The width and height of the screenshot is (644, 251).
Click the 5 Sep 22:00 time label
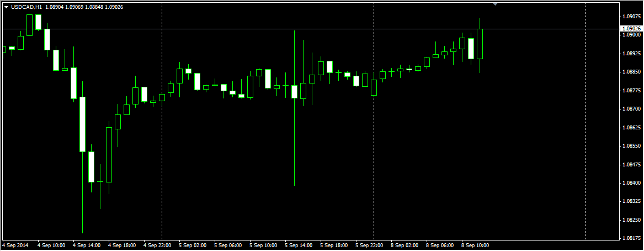click(x=369, y=245)
